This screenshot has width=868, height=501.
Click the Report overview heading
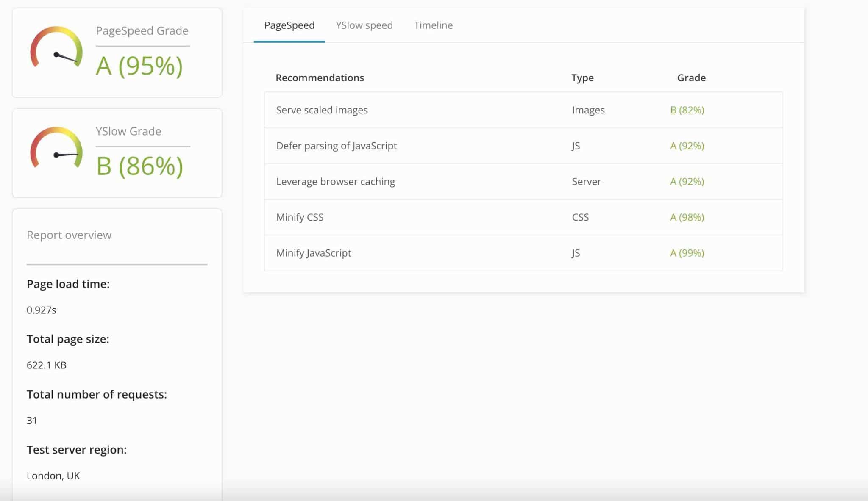(x=69, y=235)
